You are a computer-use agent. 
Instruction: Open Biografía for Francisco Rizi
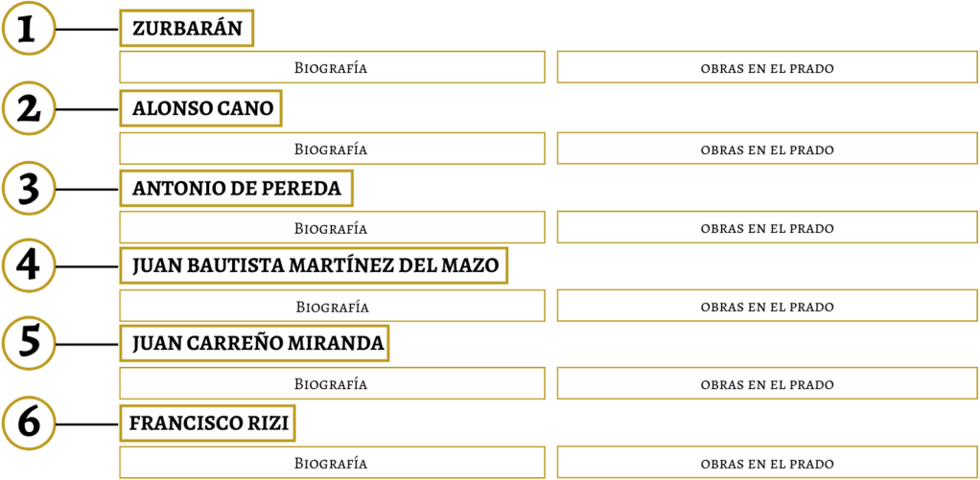pyautogui.click(x=331, y=463)
